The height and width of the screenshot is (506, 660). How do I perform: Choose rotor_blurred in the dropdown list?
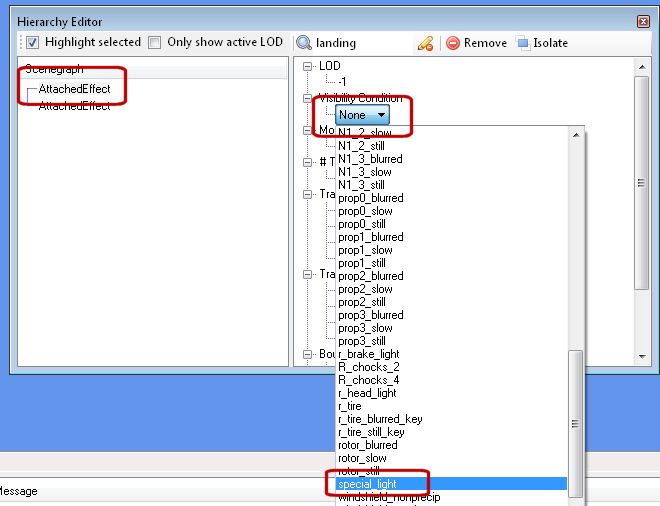367,445
